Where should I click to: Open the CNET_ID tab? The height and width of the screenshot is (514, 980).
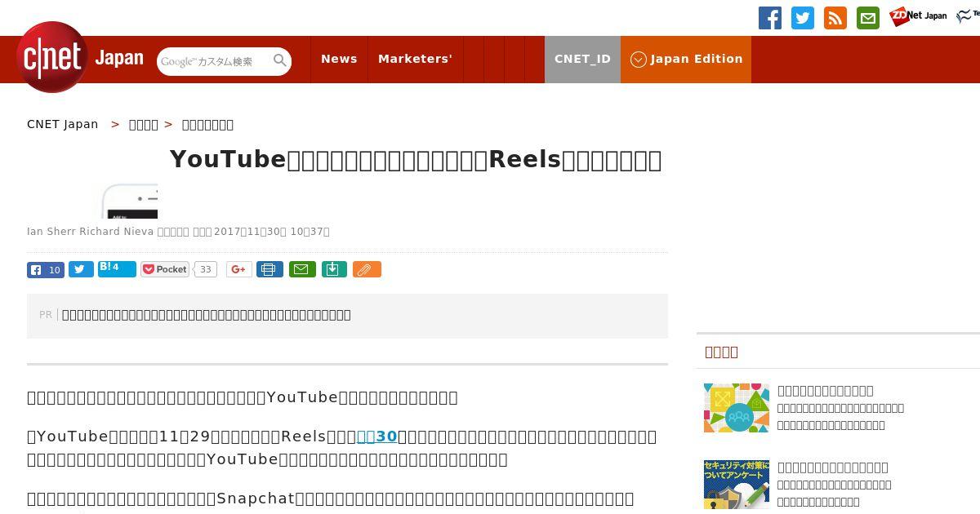click(x=582, y=59)
